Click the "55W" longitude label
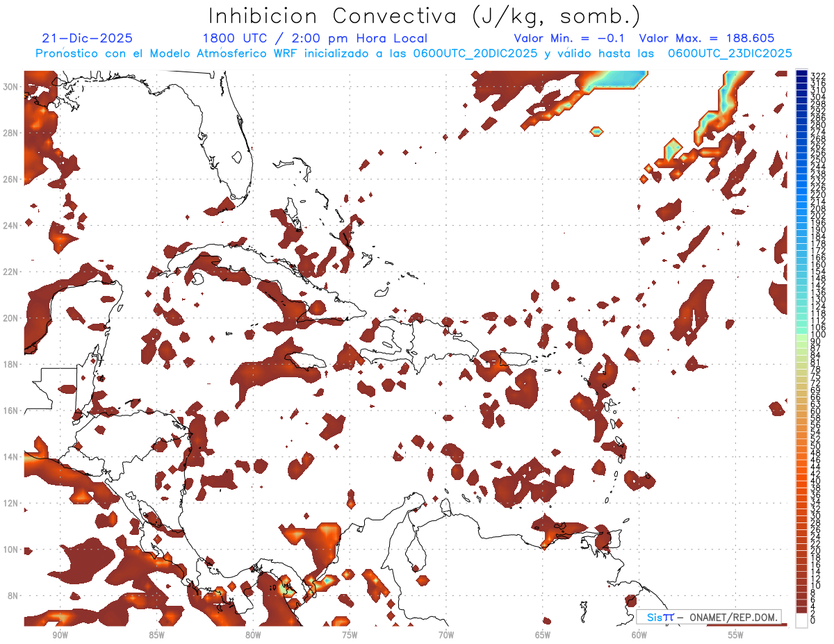834x644 pixels. coord(735,635)
